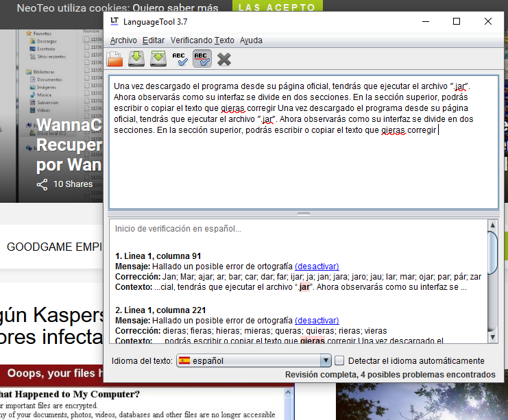Click desactivar link for error 1
Screen dimensions: 508x420
[x=317, y=267]
